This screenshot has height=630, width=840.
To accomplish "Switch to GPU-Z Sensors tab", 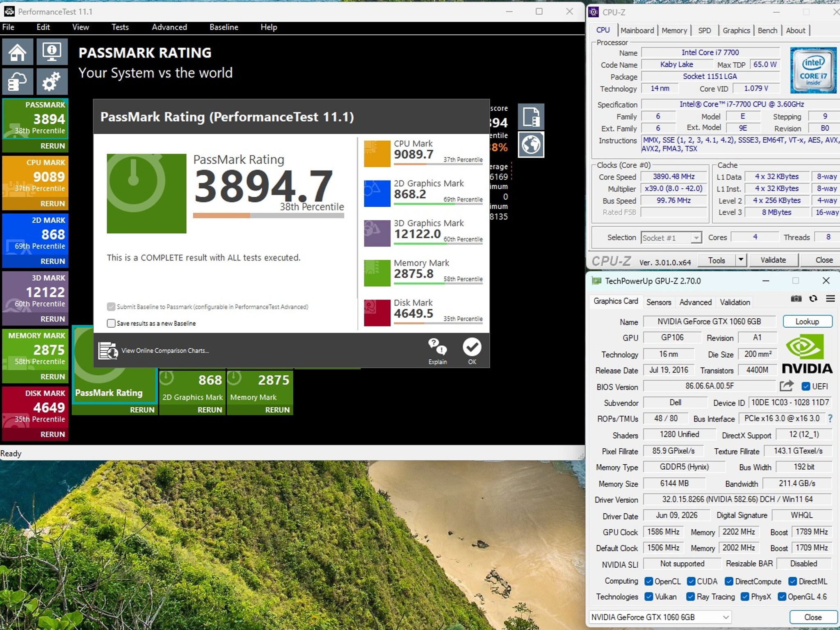I will [x=659, y=302].
